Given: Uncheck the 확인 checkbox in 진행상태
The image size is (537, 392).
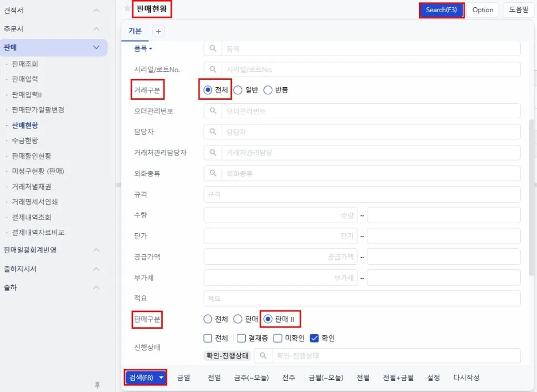Looking at the screenshot, I should (x=314, y=338).
